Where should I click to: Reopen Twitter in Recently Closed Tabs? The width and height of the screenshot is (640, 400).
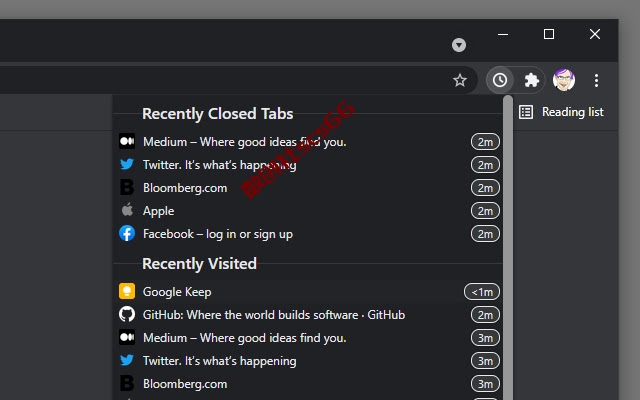[309, 164]
